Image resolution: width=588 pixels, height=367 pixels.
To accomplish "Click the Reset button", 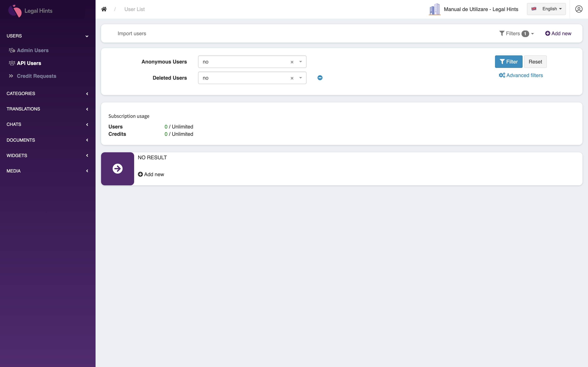I will coord(535,62).
